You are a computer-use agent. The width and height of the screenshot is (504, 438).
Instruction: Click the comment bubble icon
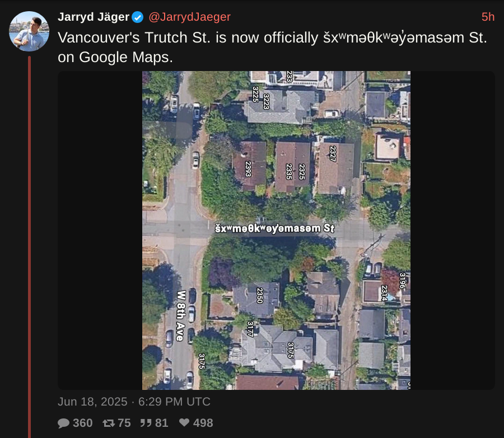click(x=64, y=423)
